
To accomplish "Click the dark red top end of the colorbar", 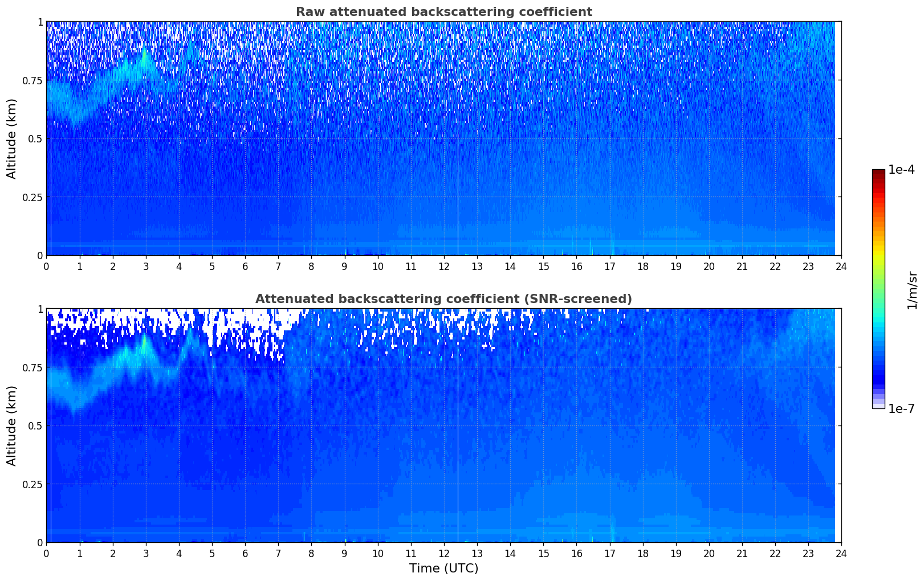I will (878, 173).
